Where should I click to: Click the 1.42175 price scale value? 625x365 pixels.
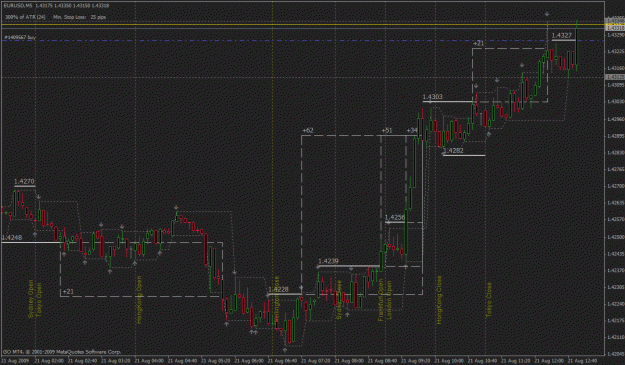(615, 321)
